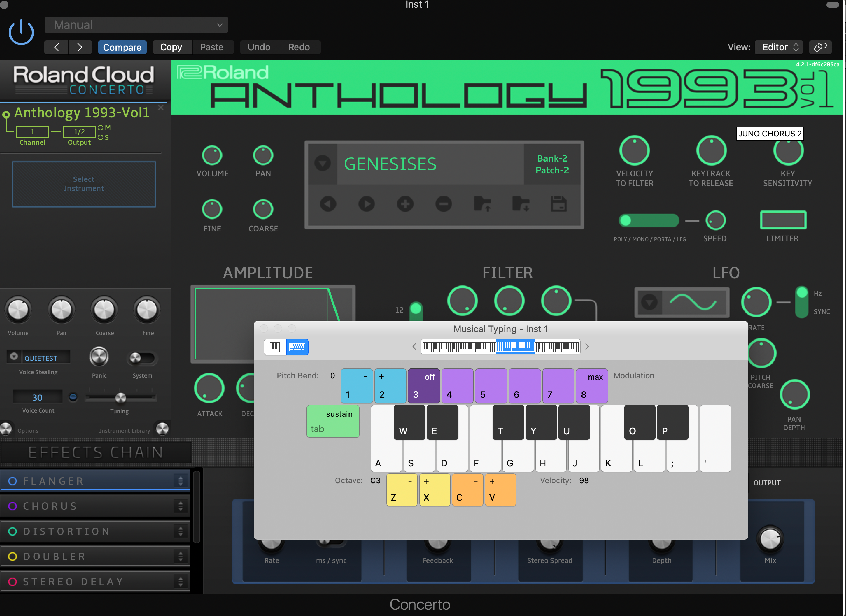846x616 pixels.
Task: Open the Manual preset dropdown
Action: (136, 25)
